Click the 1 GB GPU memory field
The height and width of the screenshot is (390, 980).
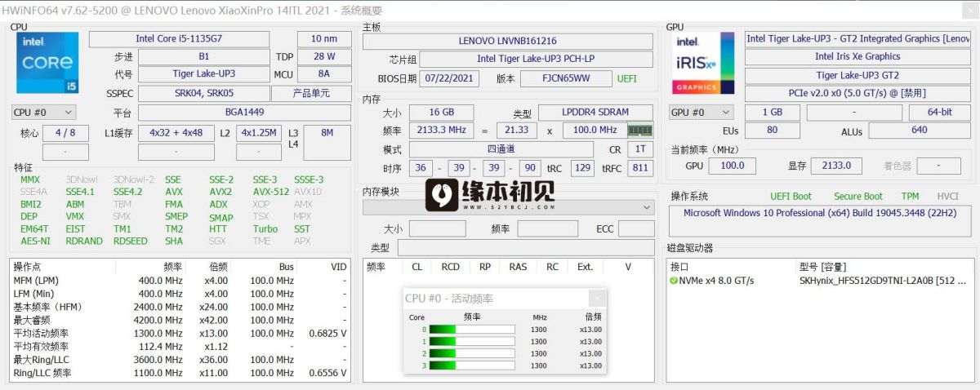pyautogui.click(x=772, y=113)
